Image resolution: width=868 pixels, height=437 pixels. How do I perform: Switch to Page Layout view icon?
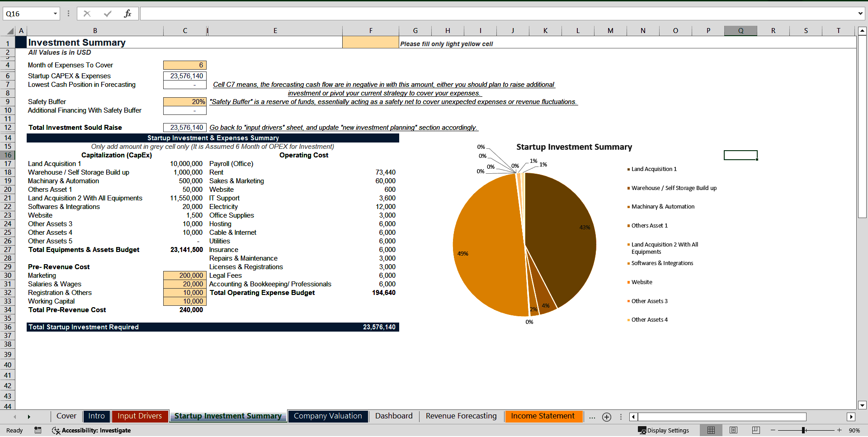pyautogui.click(x=733, y=430)
